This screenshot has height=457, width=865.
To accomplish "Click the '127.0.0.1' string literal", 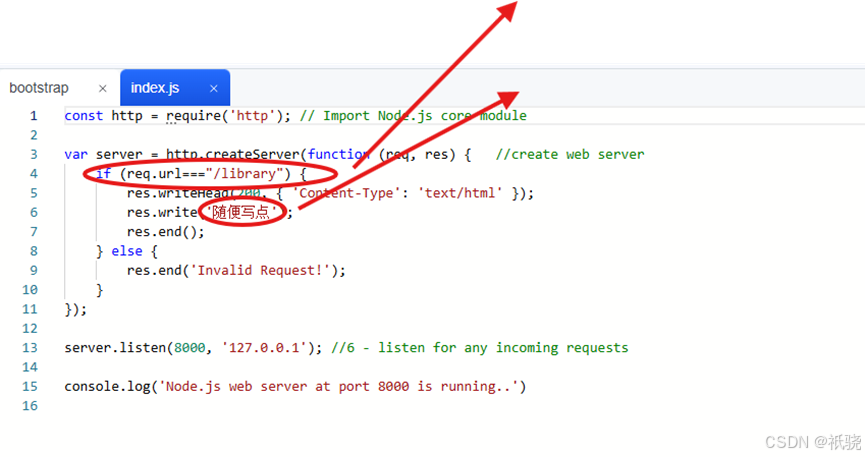I will [x=264, y=348].
